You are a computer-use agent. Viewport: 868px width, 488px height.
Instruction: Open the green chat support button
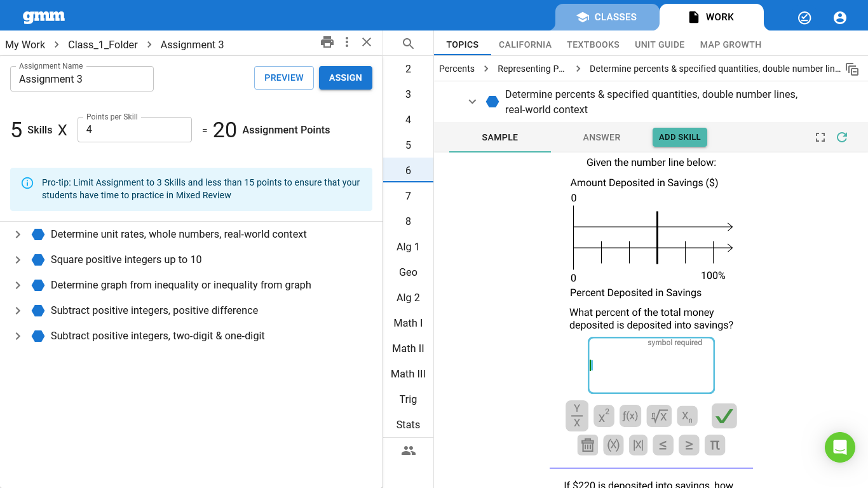[840, 447]
